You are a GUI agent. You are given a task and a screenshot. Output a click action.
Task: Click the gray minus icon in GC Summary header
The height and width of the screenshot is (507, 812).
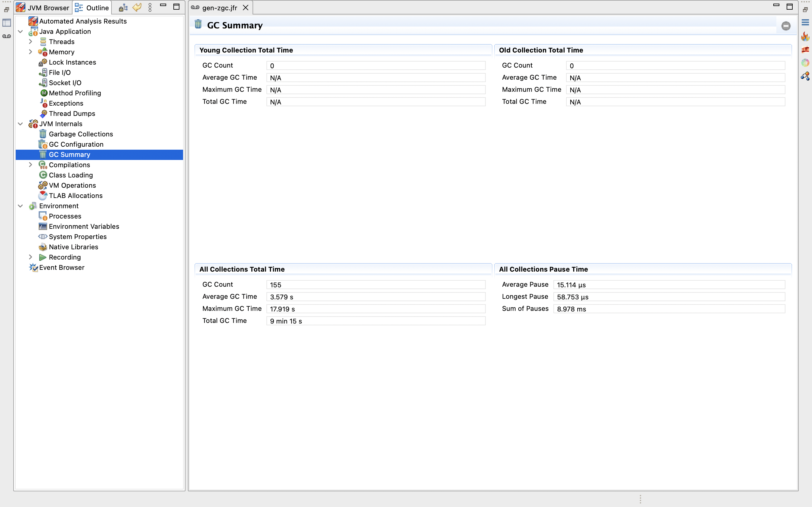coord(785,26)
